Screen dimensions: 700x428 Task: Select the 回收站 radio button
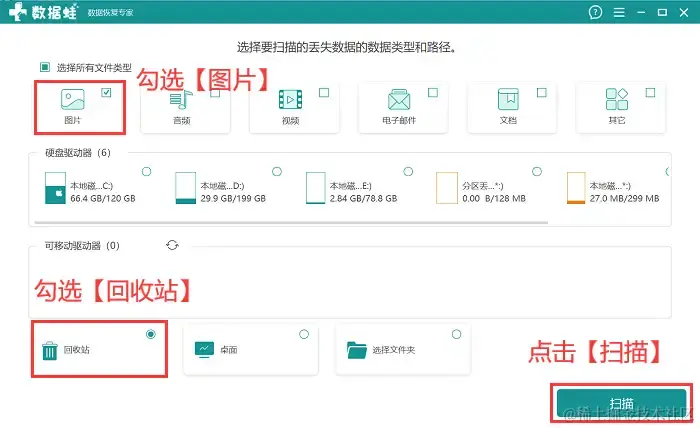click(151, 334)
